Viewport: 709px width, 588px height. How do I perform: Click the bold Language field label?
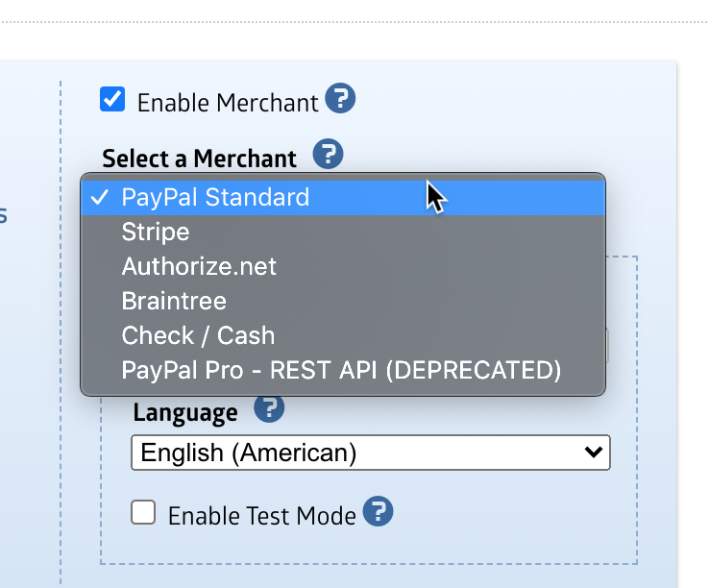coord(185,413)
